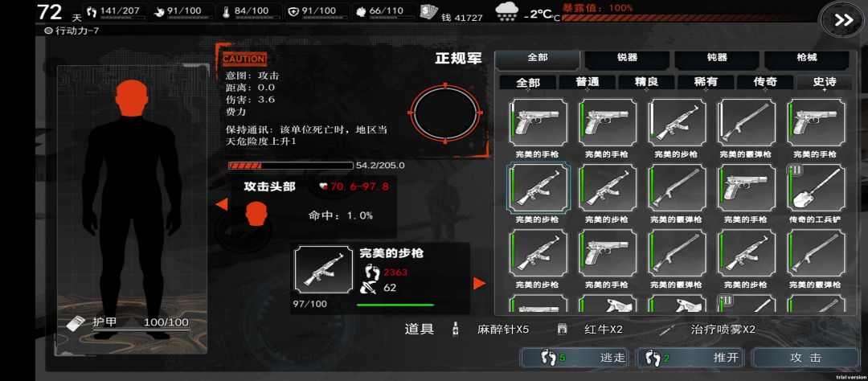Switch to previous body part with left arrow

tap(222, 205)
